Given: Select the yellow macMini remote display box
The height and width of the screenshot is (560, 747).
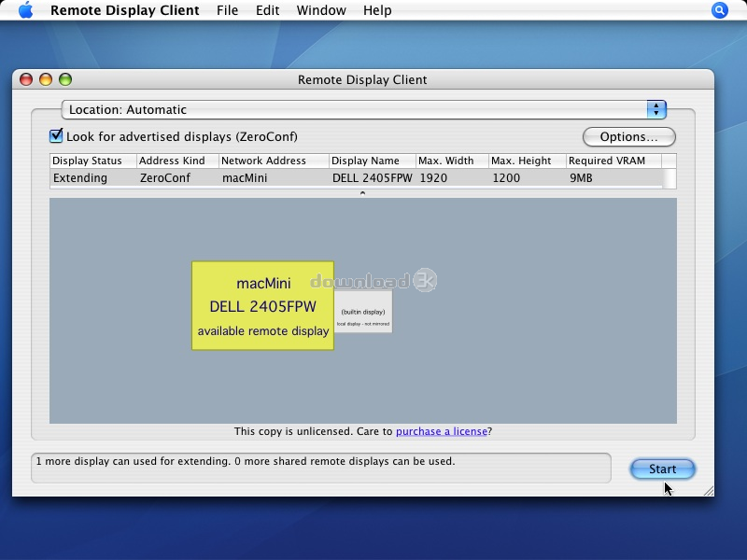Looking at the screenshot, I should [262, 305].
